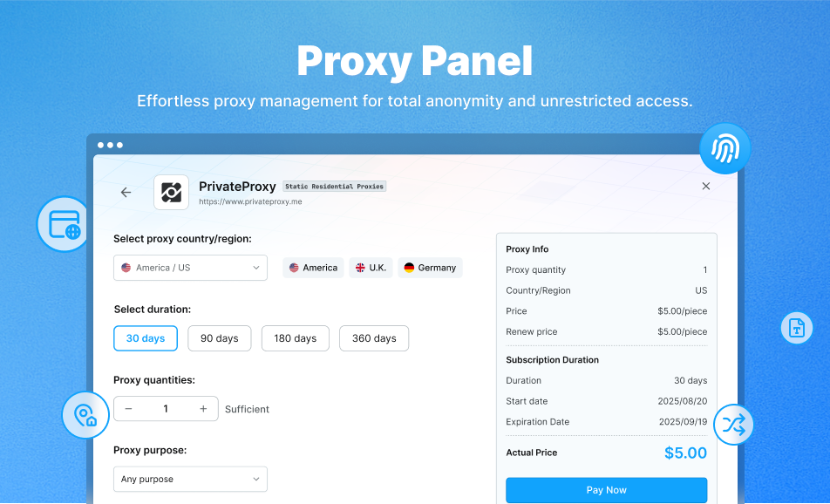Click the document text file icon
Viewport: 830px width, 504px height.
[x=796, y=328]
